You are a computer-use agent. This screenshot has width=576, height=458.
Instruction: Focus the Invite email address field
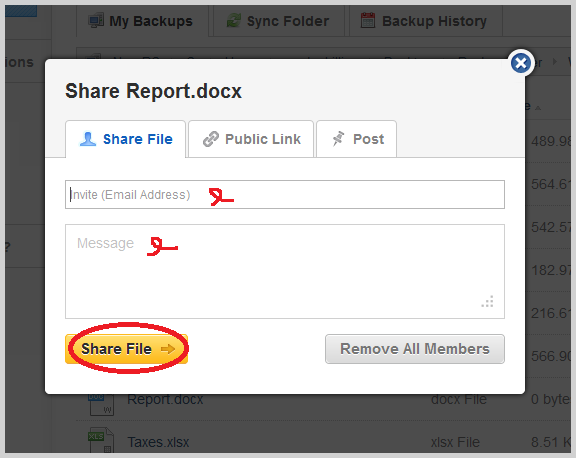click(285, 195)
